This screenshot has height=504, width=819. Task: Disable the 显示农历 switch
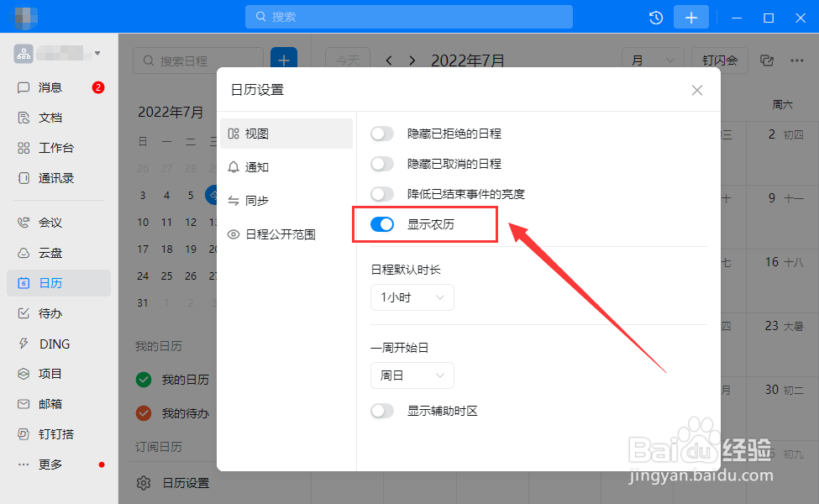pyautogui.click(x=382, y=224)
